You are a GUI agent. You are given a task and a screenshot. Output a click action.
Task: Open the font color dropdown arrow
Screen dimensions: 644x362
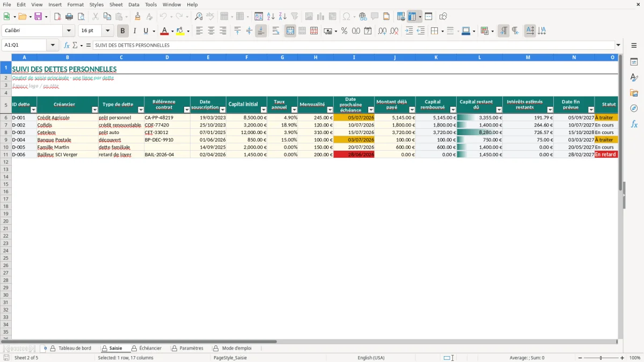coord(172,31)
